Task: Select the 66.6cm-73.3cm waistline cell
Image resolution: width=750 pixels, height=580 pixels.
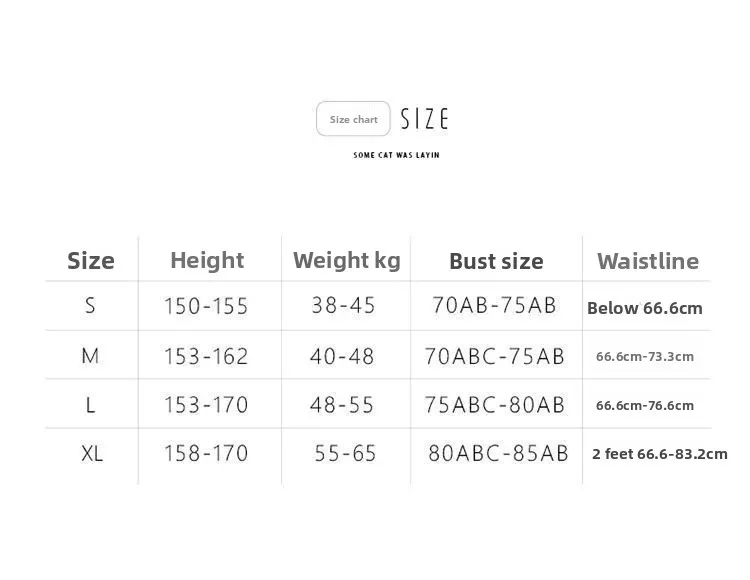Action: (x=645, y=356)
